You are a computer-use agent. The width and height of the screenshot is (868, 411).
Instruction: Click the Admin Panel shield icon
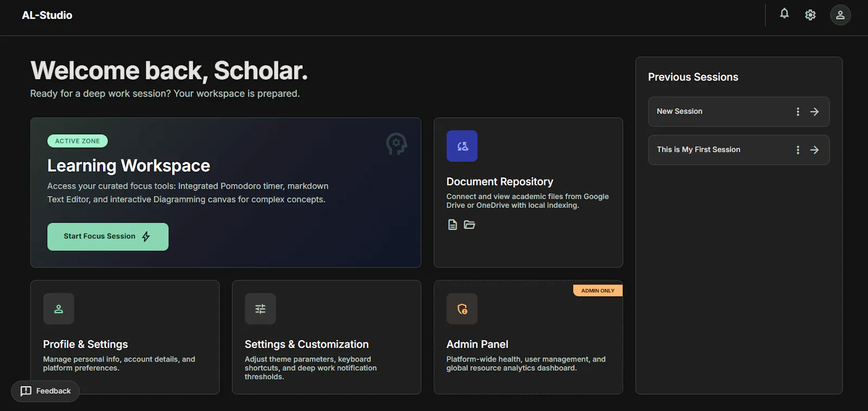(x=462, y=309)
